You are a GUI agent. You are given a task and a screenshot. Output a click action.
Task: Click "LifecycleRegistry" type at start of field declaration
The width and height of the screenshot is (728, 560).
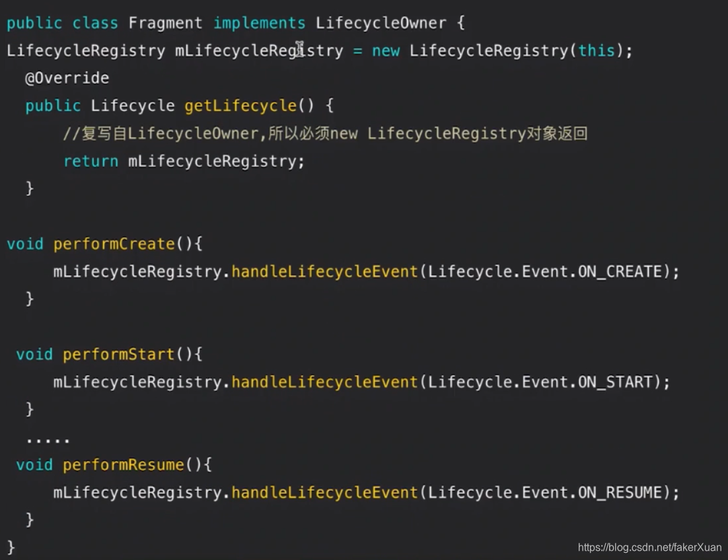[x=86, y=51]
